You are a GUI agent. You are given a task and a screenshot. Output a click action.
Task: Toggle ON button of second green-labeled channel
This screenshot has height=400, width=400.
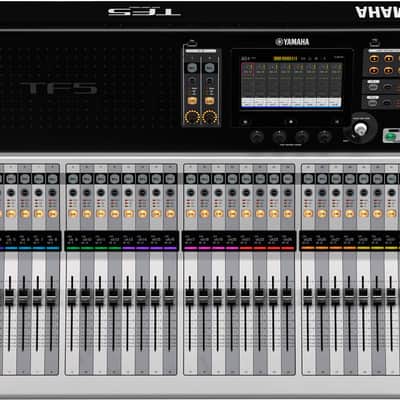tap(87, 214)
